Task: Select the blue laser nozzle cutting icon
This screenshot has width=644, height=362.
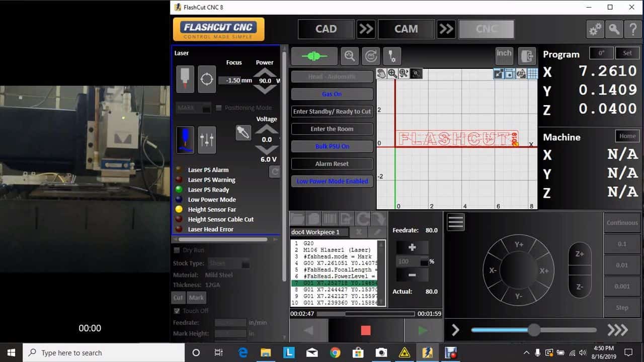Action: pyautogui.click(x=185, y=140)
